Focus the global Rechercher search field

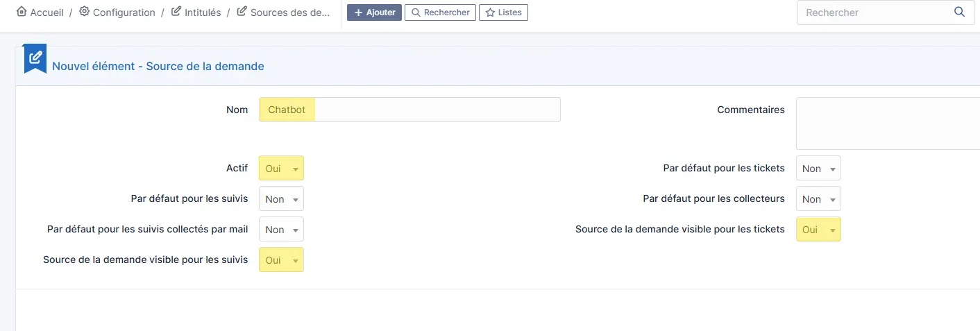point(875,12)
